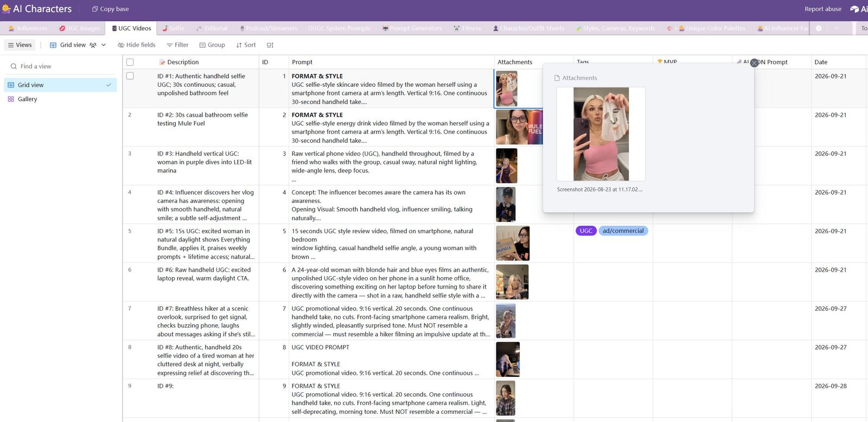Open the marina night attachment thumbnail in row 3
Screen dimensions: 868x422
pyautogui.click(x=507, y=165)
